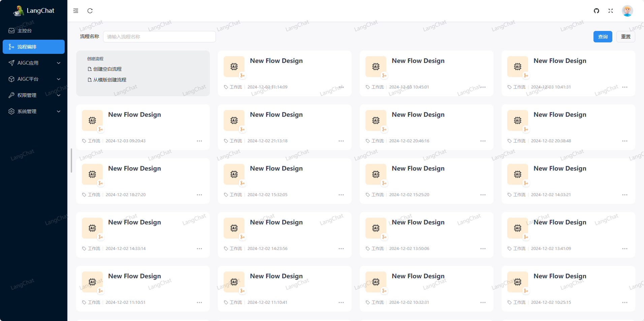Screen dimensions: 644x321
Task: Open more options for flow 2024-12-03 11:14:09
Action: point(341,87)
